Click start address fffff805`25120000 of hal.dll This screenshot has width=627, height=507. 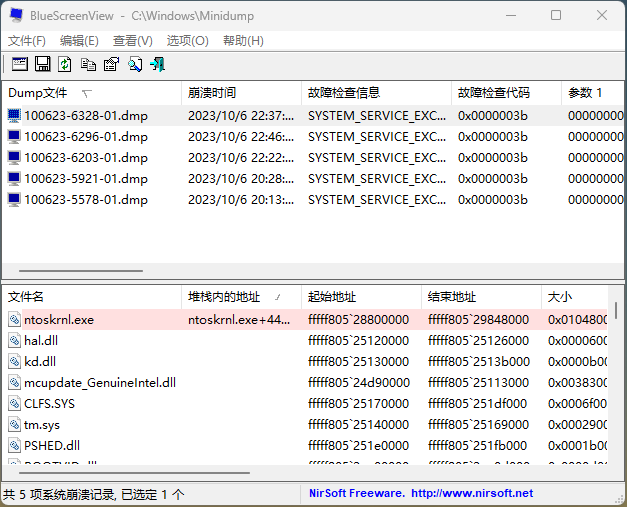358,341
